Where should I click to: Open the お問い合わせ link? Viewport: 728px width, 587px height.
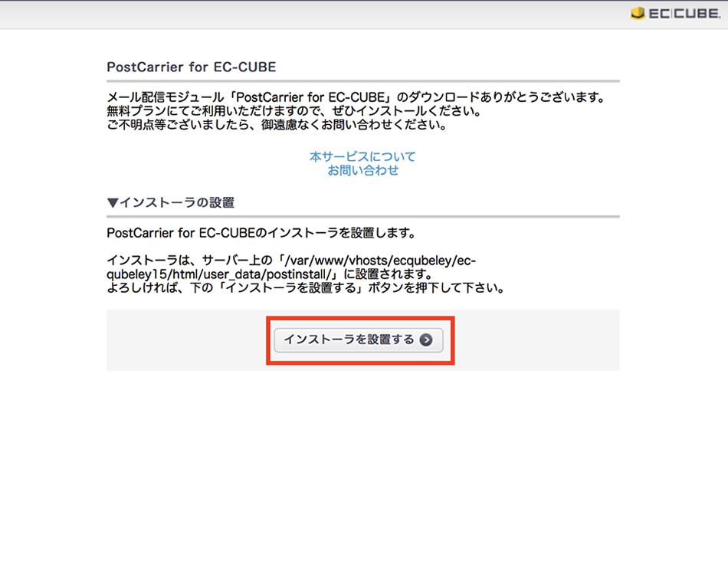[x=362, y=170]
